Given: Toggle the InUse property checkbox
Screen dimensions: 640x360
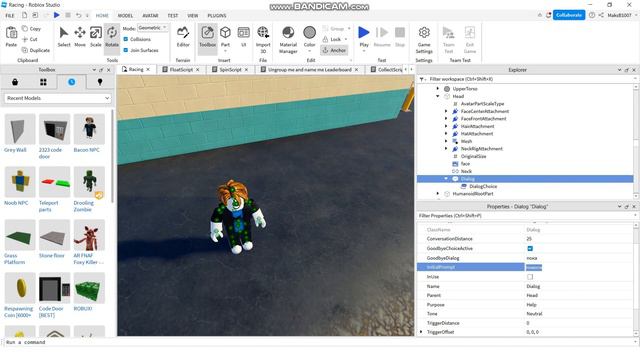Looking at the screenshot, I should pos(530,277).
